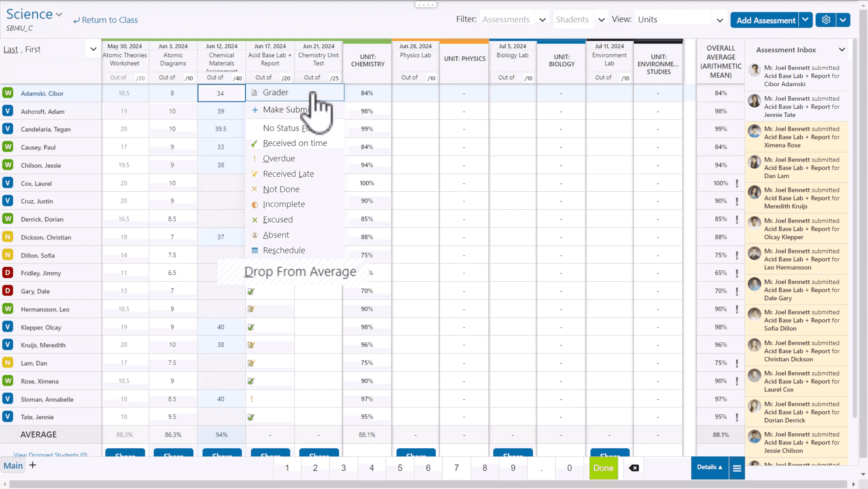Mark as Not Done

click(295, 189)
